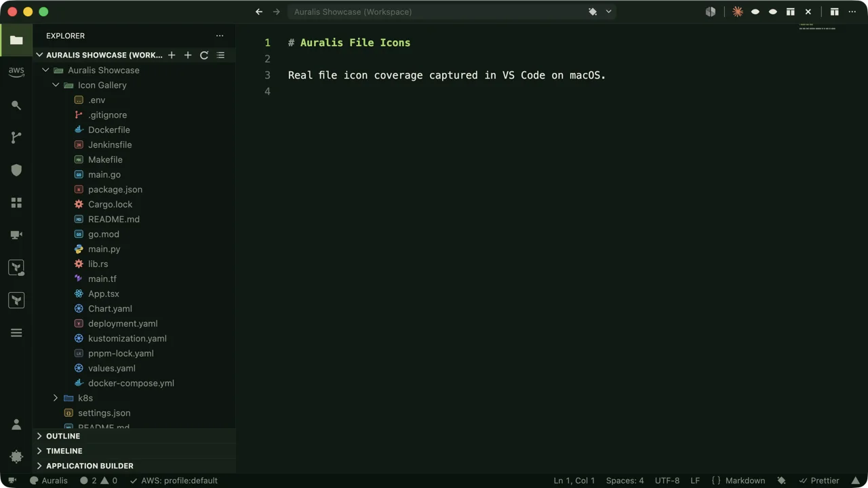Open the Accounts menu icon
Screen dimensions: 868x488
16,424
